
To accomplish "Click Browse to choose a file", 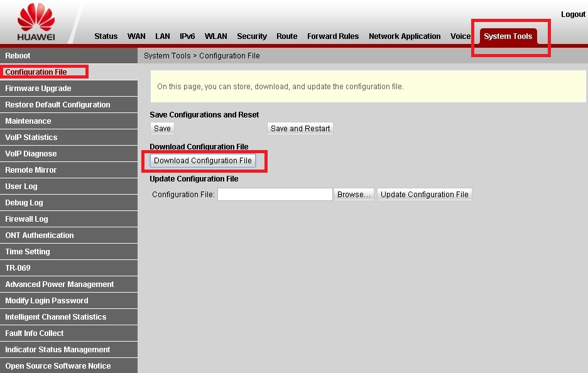I will (354, 195).
